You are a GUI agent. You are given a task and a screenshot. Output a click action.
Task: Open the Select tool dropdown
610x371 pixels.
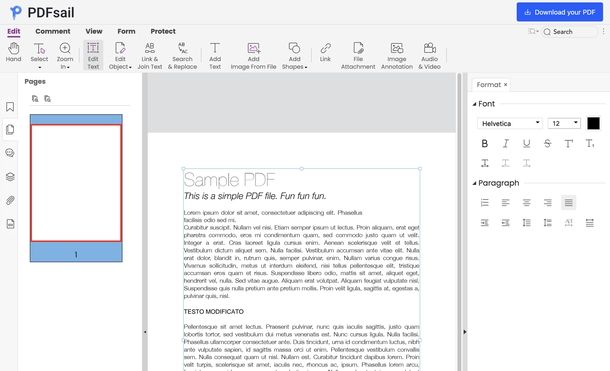[39, 67]
